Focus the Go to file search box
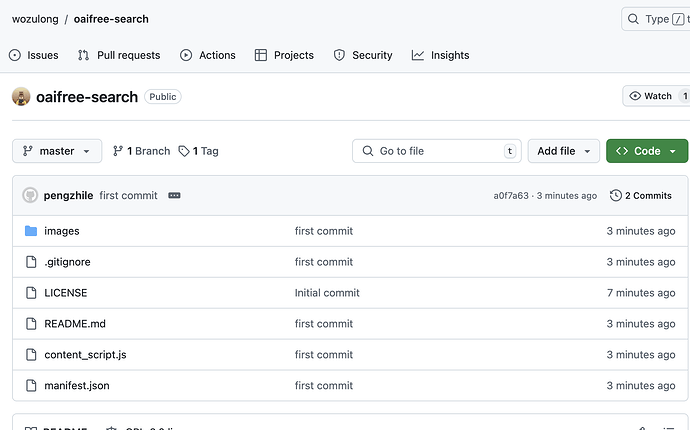Screen dimensions: 690x430 point(437,151)
